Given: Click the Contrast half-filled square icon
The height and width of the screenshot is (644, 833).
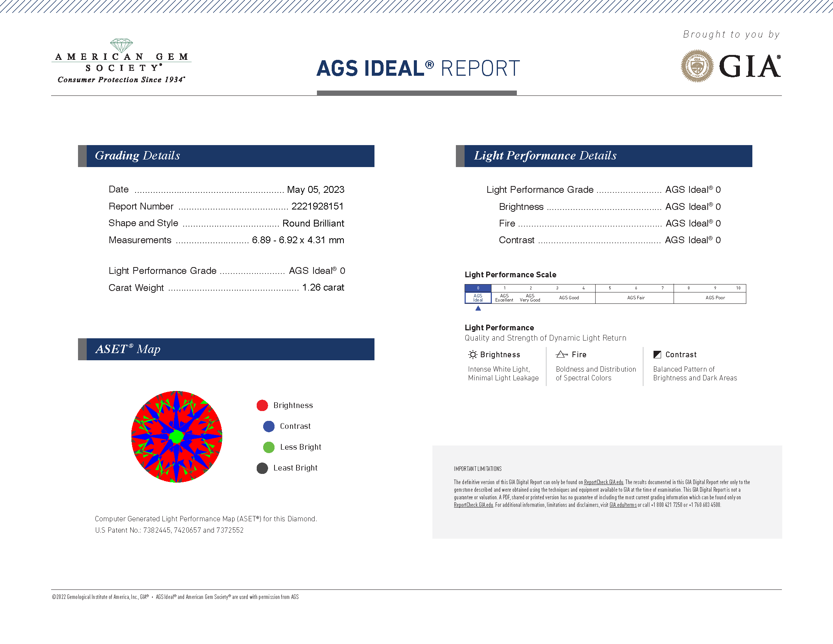Looking at the screenshot, I should pyautogui.click(x=657, y=355).
